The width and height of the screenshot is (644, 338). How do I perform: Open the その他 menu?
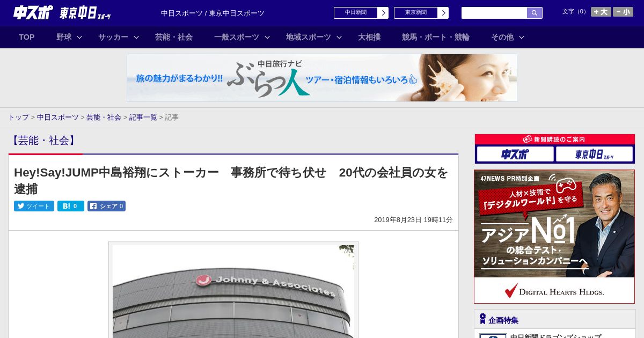(x=502, y=37)
